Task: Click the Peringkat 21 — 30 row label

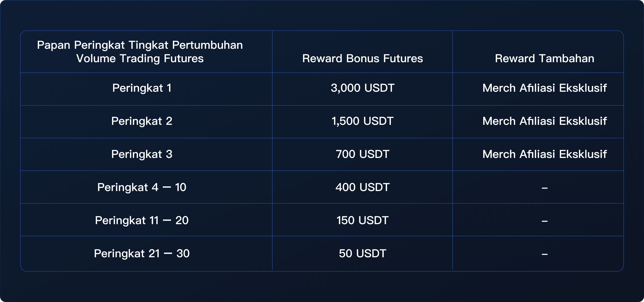Action: [x=142, y=253]
